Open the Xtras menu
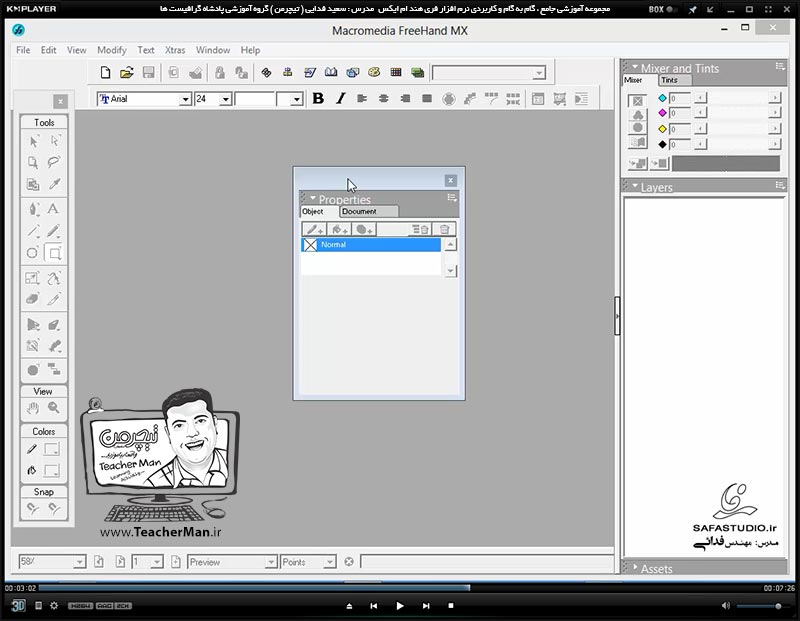 point(175,50)
